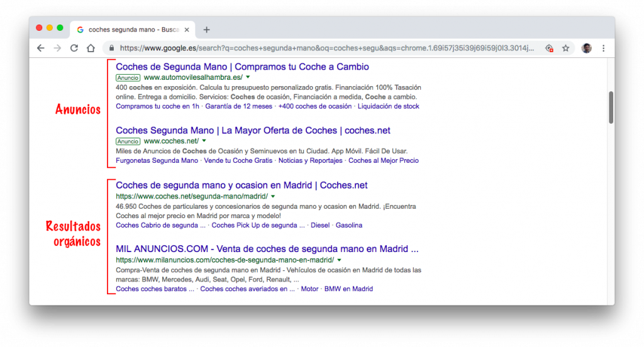Reload the page with the refresh icon
Screen dimensions: 644x347
point(74,48)
